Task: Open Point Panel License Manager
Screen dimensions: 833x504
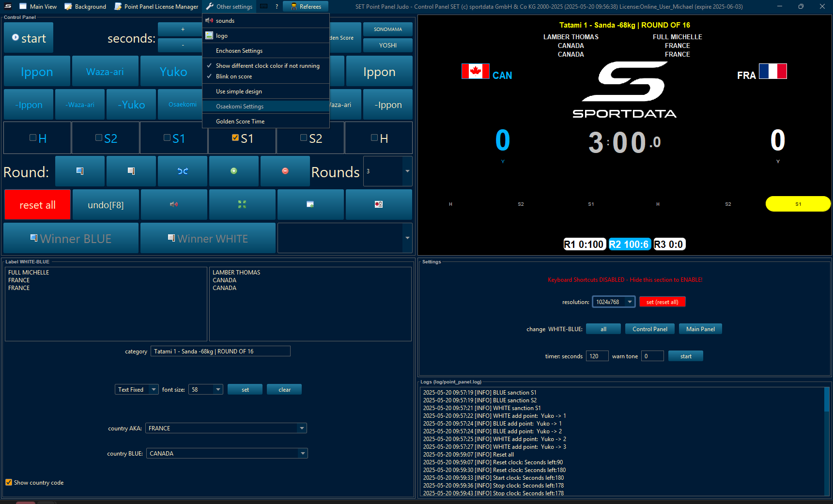Action: click(x=156, y=6)
